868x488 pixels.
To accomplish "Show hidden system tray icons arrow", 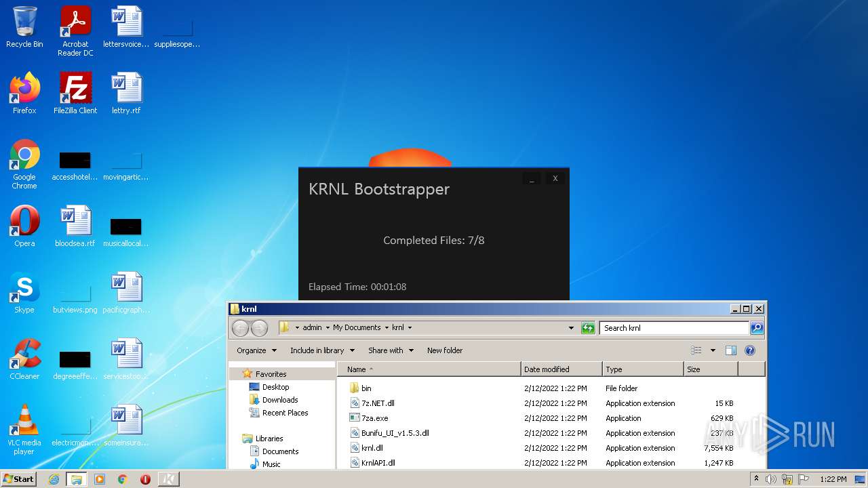I will pos(756,479).
